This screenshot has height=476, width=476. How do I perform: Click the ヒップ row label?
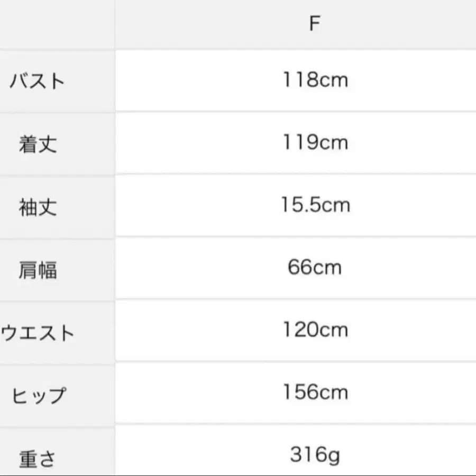coord(39,396)
